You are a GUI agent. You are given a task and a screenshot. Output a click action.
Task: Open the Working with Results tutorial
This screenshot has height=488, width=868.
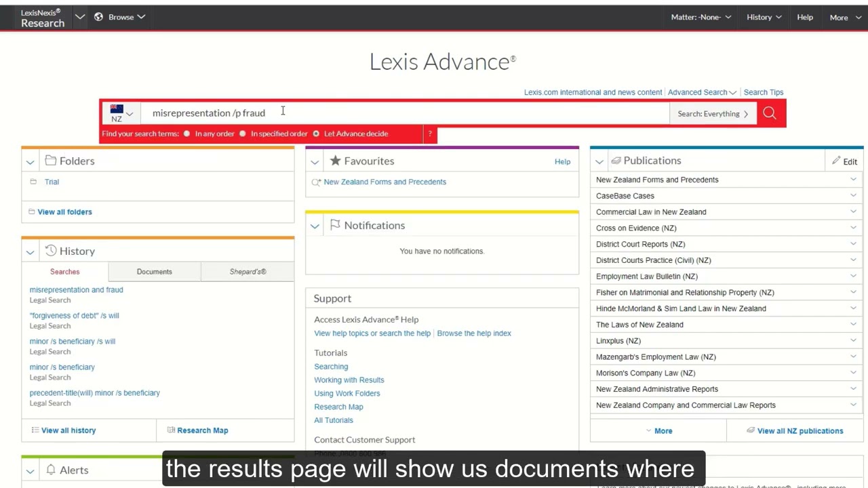(349, 380)
